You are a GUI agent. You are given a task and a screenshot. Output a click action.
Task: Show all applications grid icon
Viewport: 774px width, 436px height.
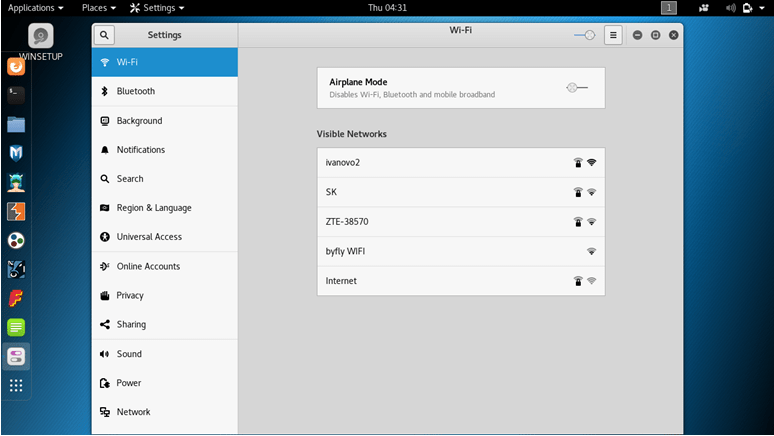point(16,386)
